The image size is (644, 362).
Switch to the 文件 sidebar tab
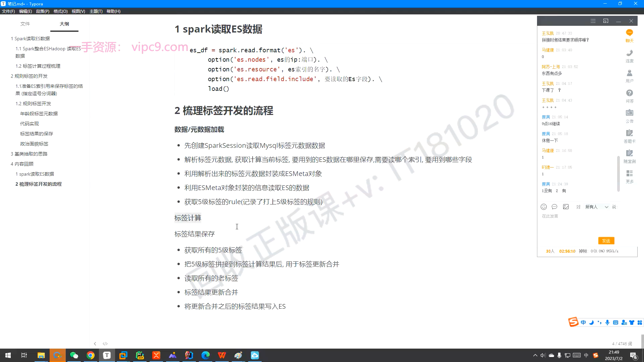[x=25, y=24]
